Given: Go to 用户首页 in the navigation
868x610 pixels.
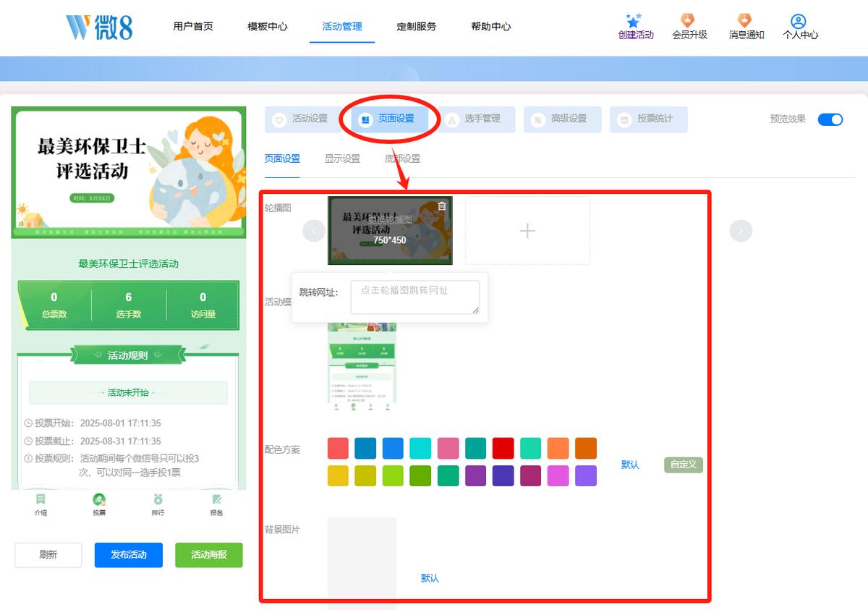Looking at the screenshot, I should pos(193,27).
